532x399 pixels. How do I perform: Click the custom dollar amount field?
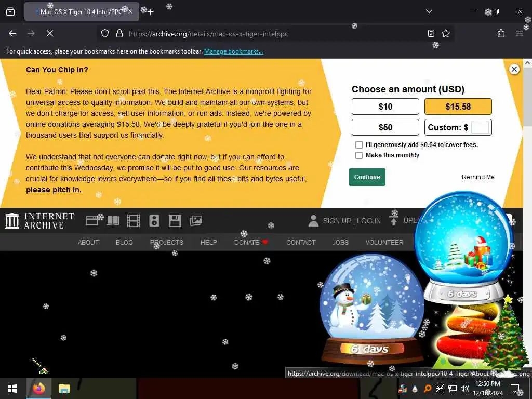coord(480,128)
